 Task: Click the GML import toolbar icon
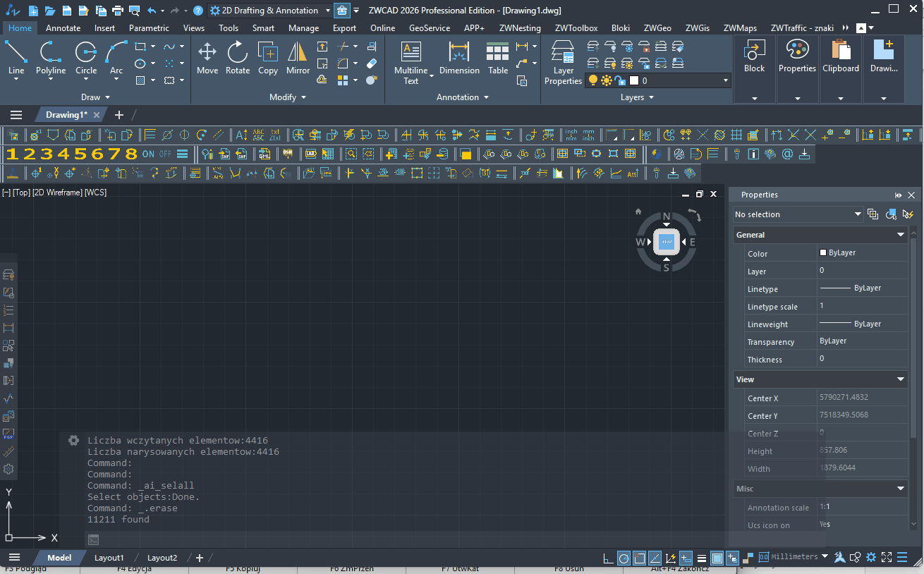(x=265, y=154)
